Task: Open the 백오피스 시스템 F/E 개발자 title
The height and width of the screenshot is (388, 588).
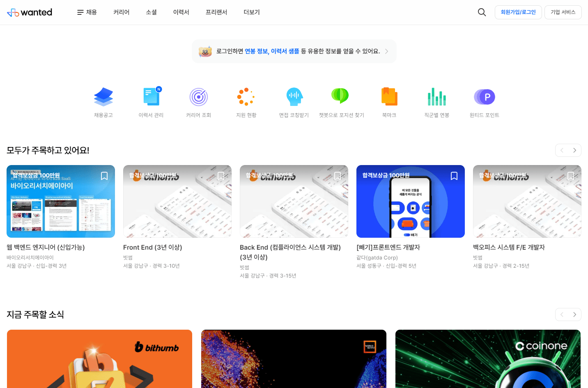Action: pyautogui.click(x=509, y=247)
